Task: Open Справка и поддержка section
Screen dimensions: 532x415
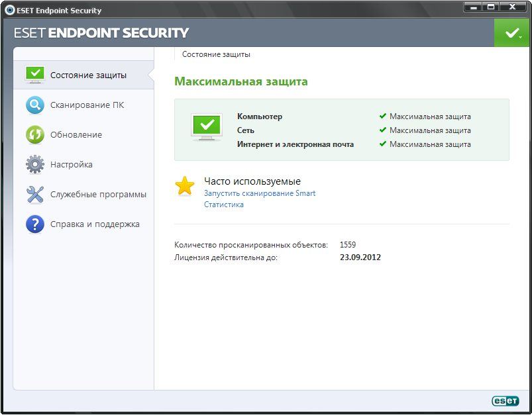Action: coord(95,224)
